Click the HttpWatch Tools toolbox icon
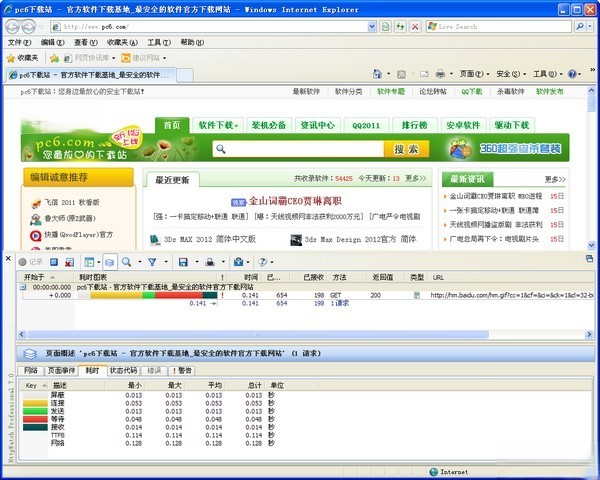 pyautogui.click(x=238, y=262)
